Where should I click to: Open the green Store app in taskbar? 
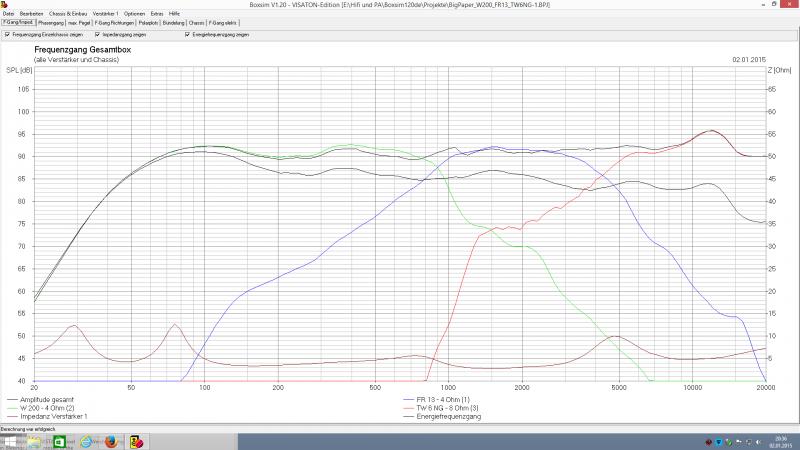coord(60,441)
